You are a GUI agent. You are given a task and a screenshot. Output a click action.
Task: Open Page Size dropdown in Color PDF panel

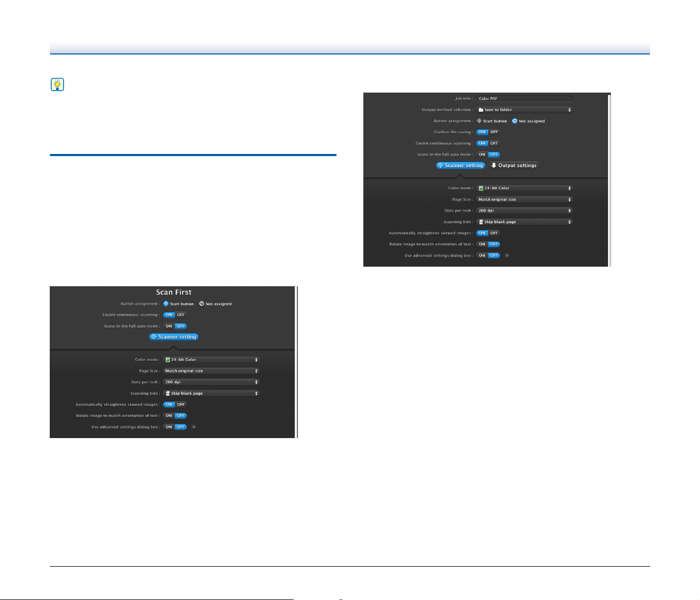click(524, 199)
